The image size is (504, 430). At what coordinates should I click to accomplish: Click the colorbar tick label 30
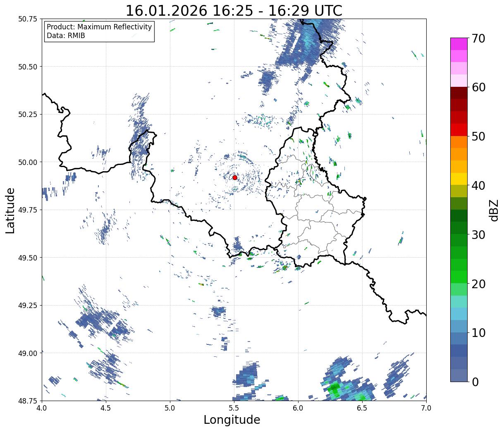point(478,234)
